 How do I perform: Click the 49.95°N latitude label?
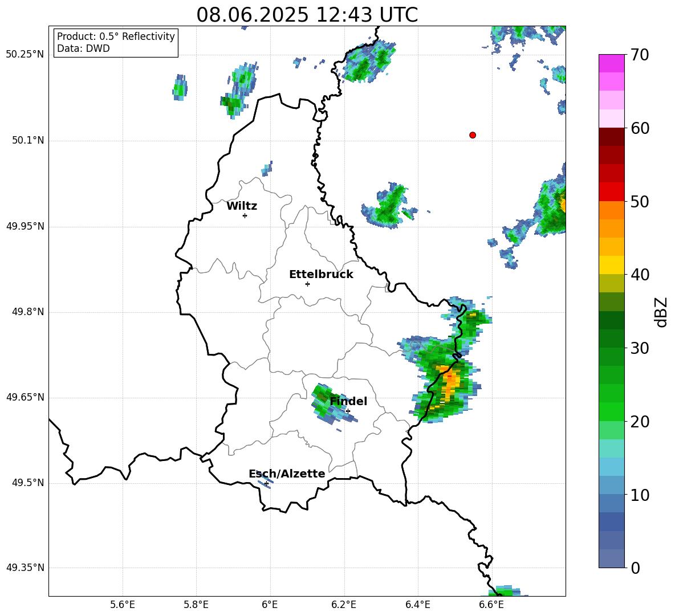(25, 226)
